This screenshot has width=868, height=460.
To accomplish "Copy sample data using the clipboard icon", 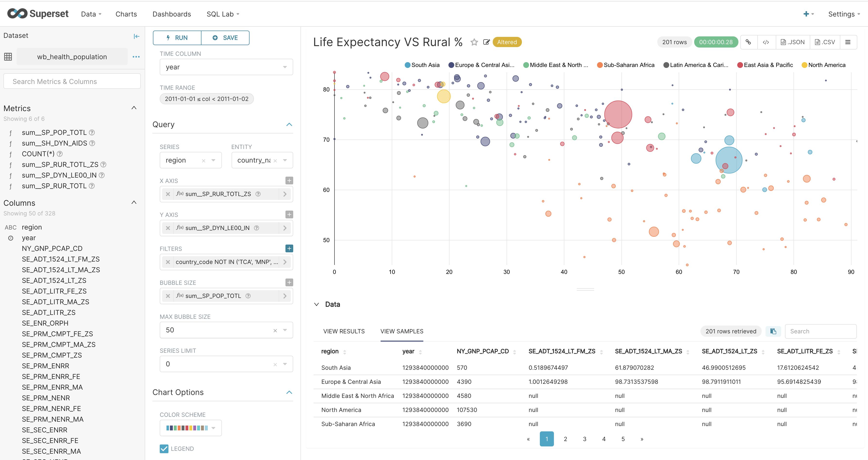I will tap(773, 331).
